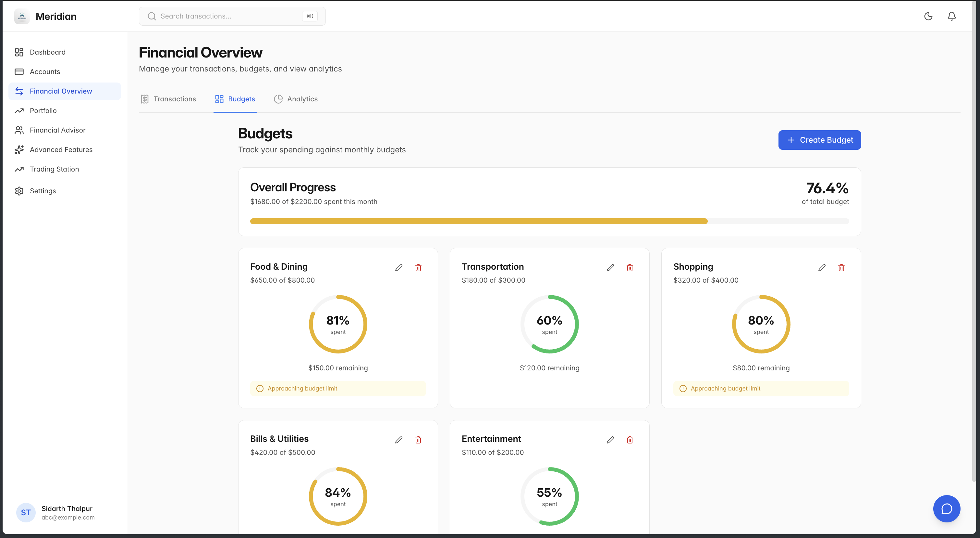Delete the Shopping budget
This screenshot has height=538, width=980.
[841, 268]
